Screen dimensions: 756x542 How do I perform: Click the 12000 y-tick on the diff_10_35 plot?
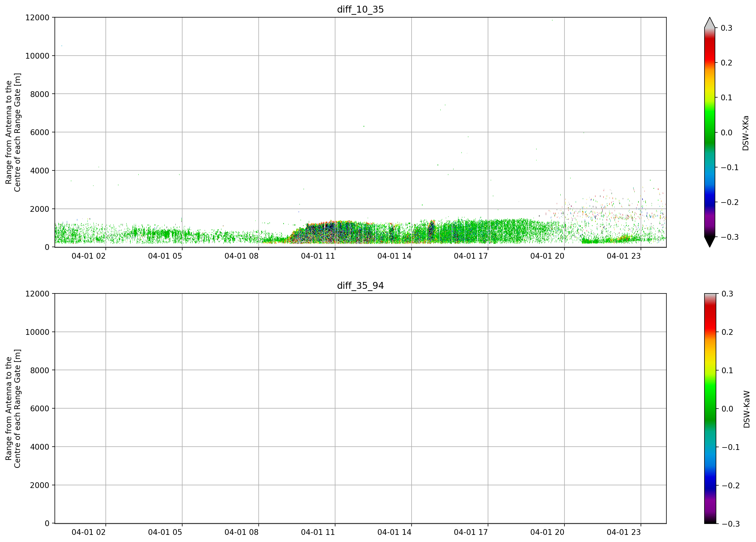point(37,17)
